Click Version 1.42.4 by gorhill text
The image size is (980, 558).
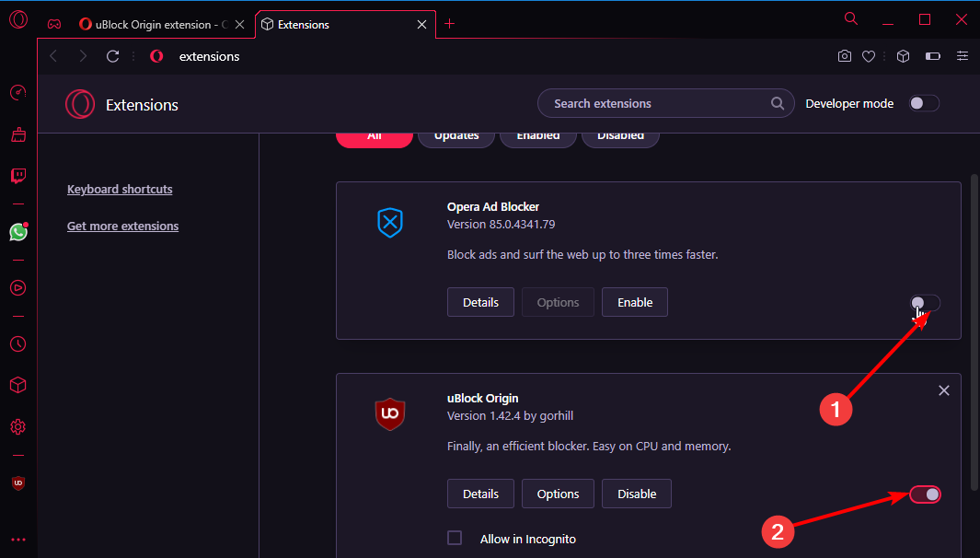[x=510, y=415]
